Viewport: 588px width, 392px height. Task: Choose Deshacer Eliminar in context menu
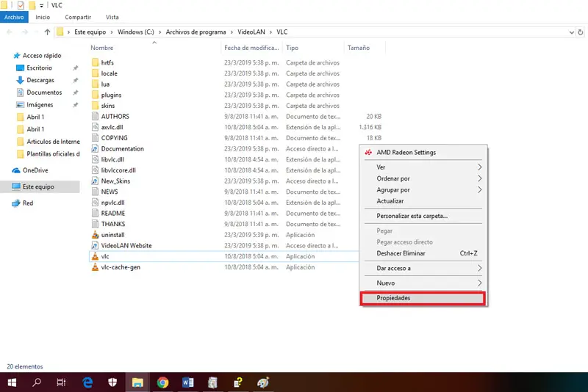(423, 253)
